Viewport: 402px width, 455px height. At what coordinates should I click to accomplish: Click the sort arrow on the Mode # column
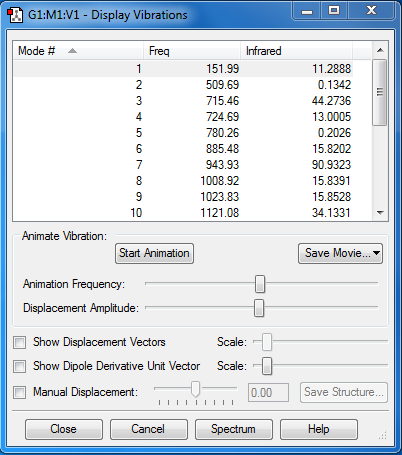click(72, 51)
